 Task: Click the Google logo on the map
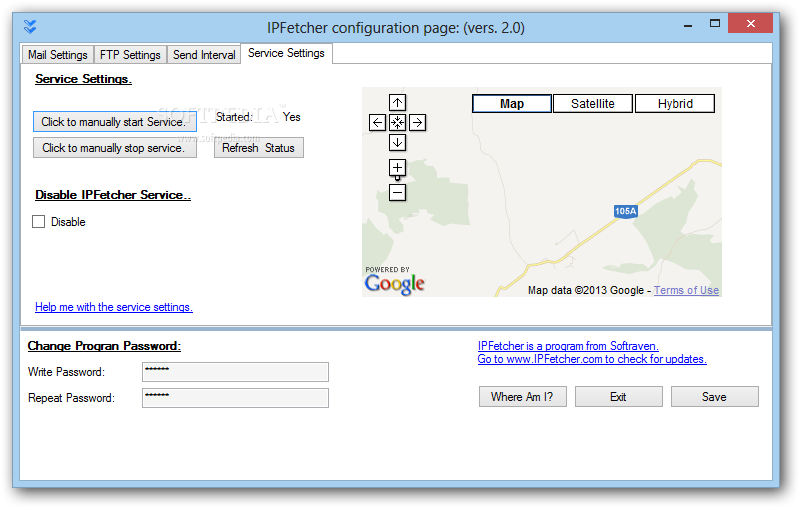[394, 284]
